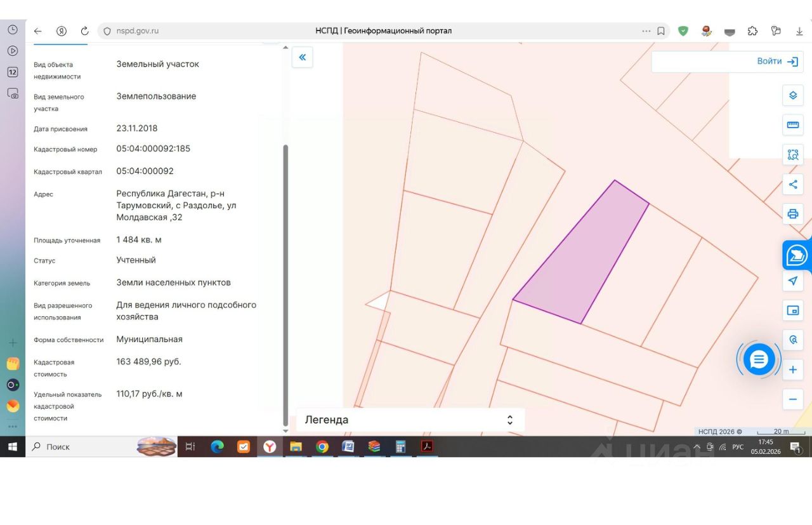The image size is (812, 525).
Task: Open the browser downloads panel
Action: coord(799,31)
